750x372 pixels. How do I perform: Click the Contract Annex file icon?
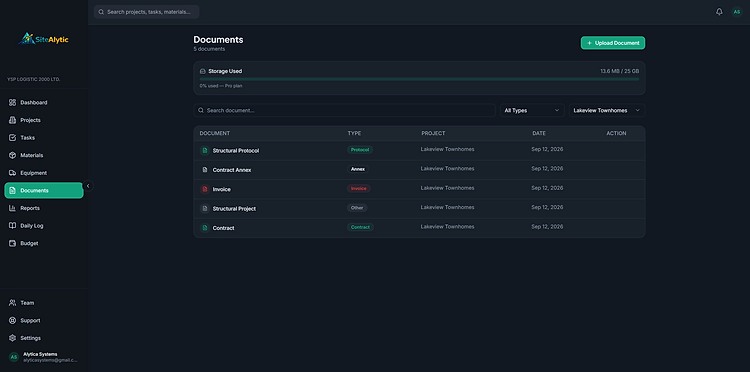click(205, 170)
